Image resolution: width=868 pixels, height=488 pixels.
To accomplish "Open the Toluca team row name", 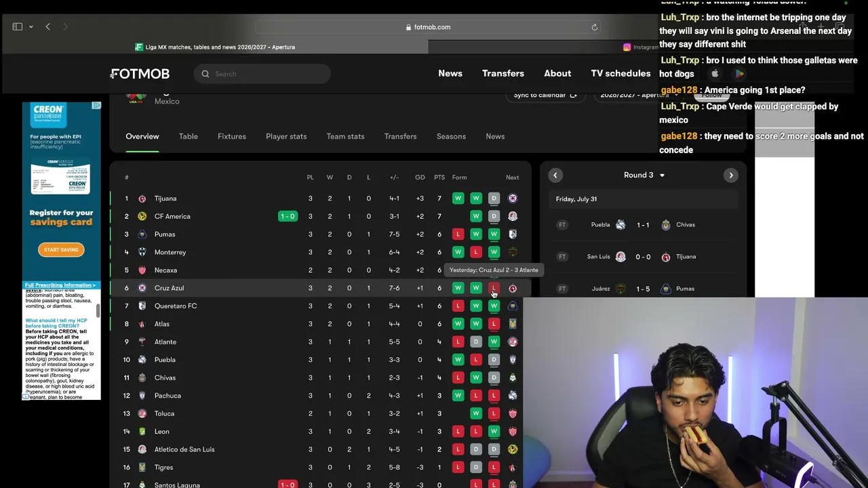I will (164, 413).
